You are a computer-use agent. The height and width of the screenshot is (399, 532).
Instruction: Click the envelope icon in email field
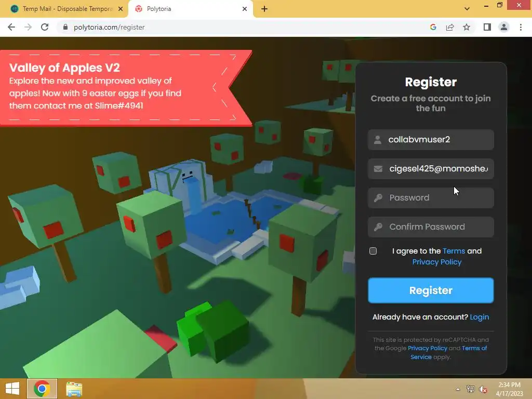coord(378,169)
